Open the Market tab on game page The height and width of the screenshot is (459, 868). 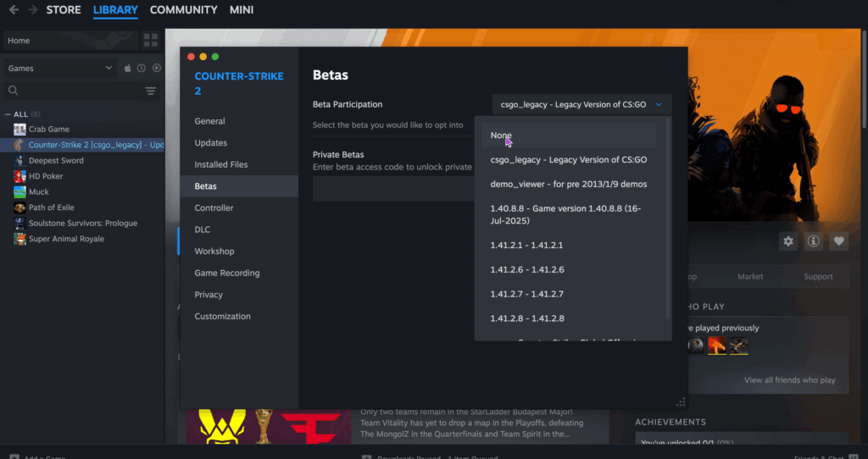[x=750, y=277]
